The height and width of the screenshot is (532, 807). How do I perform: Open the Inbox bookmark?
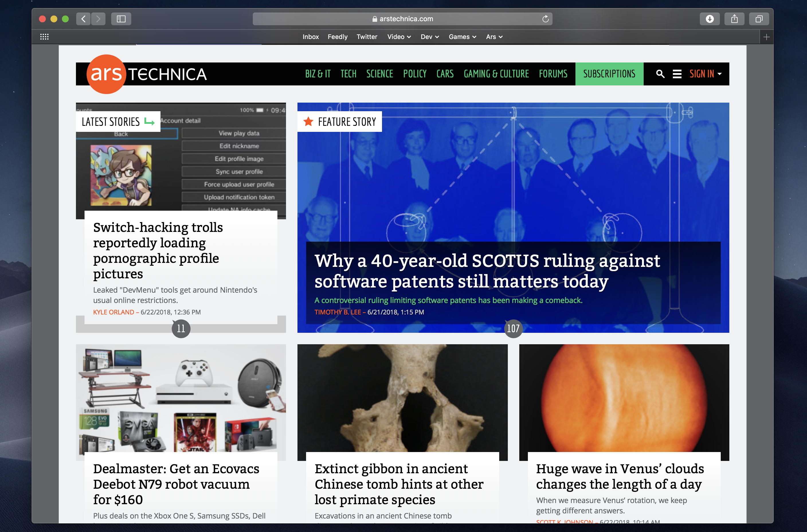pos(311,37)
